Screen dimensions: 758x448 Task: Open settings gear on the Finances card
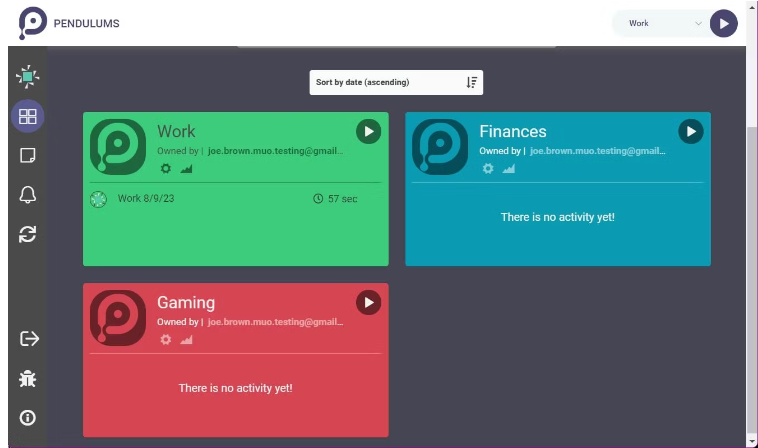[488, 169]
